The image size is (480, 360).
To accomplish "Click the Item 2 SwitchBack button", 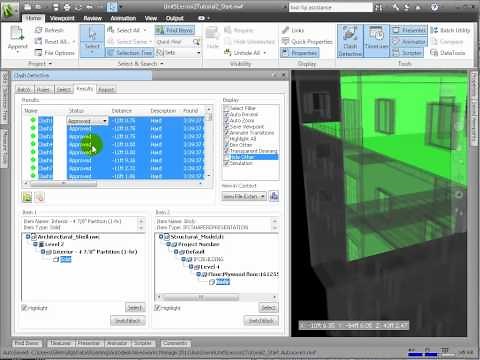I will coord(261,321).
